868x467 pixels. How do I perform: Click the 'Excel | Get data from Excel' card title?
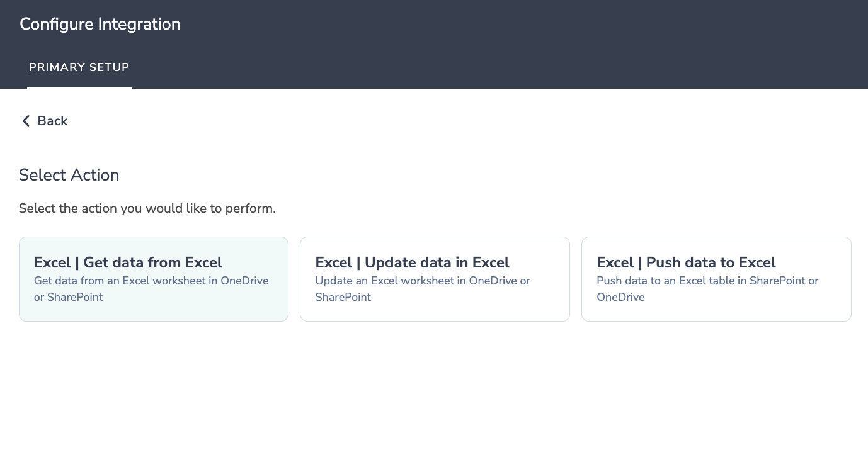pos(128,262)
